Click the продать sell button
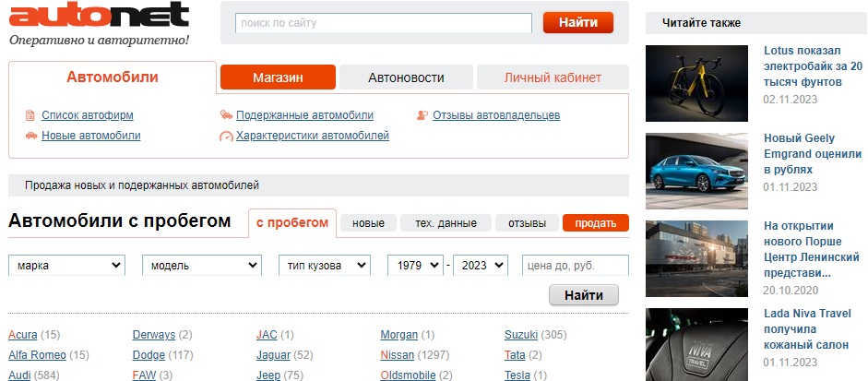Screen dimensions: 868x381 click(x=595, y=223)
